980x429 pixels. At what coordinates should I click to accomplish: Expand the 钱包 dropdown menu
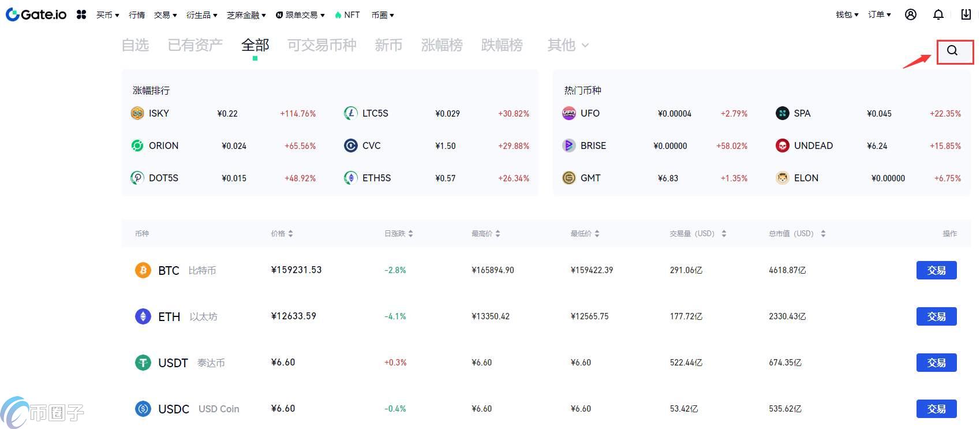click(847, 14)
